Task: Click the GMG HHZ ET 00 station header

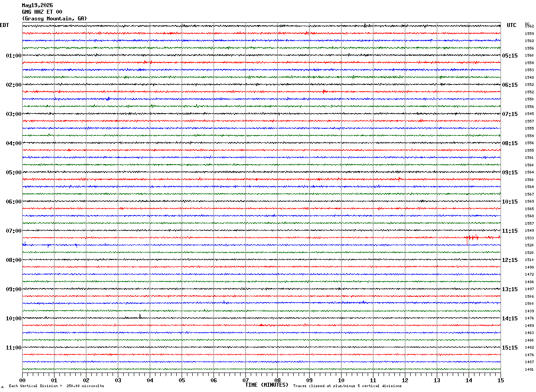Action: (x=42, y=12)
